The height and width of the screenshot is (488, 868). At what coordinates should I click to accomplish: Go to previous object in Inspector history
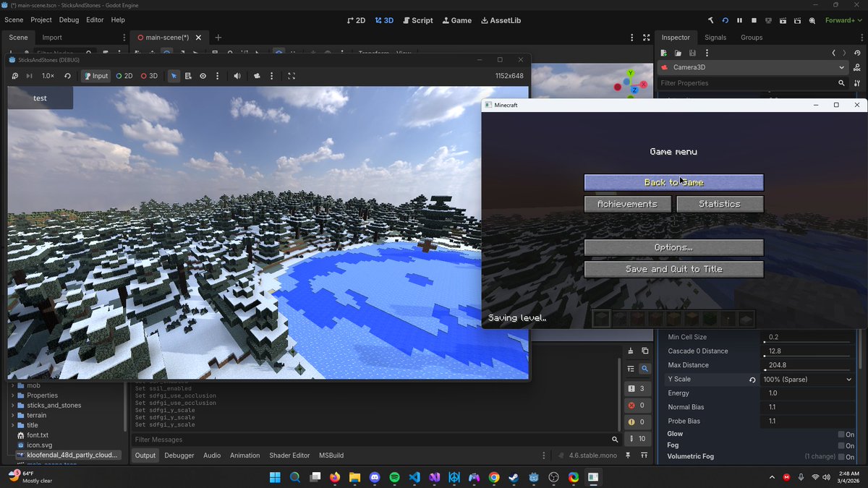point(833,53)
